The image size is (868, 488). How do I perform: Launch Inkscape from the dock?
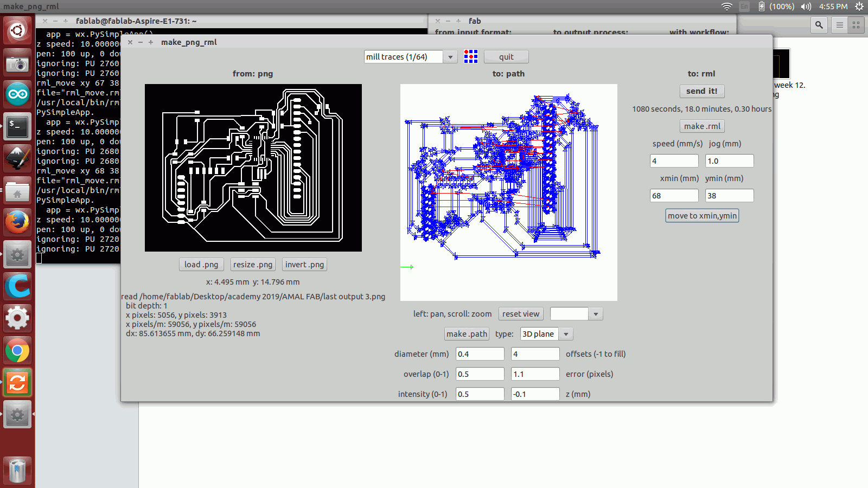(x=17, y=158)
